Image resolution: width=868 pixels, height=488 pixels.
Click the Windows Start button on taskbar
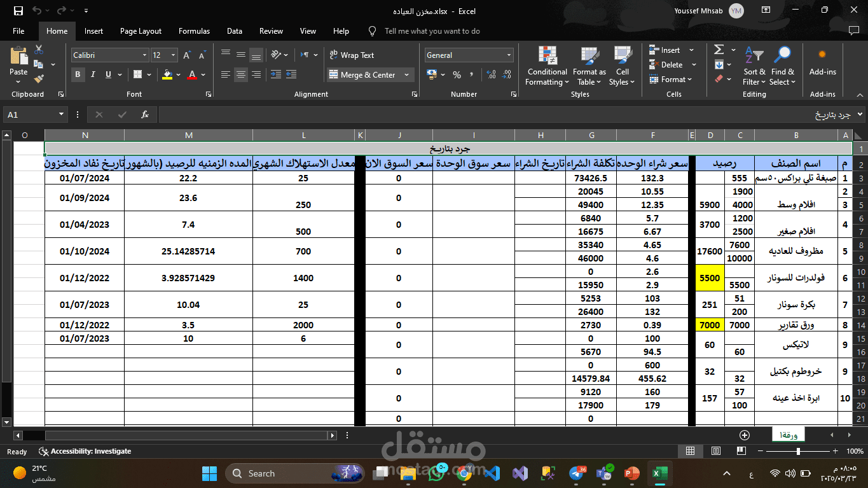tap(209, 473)
